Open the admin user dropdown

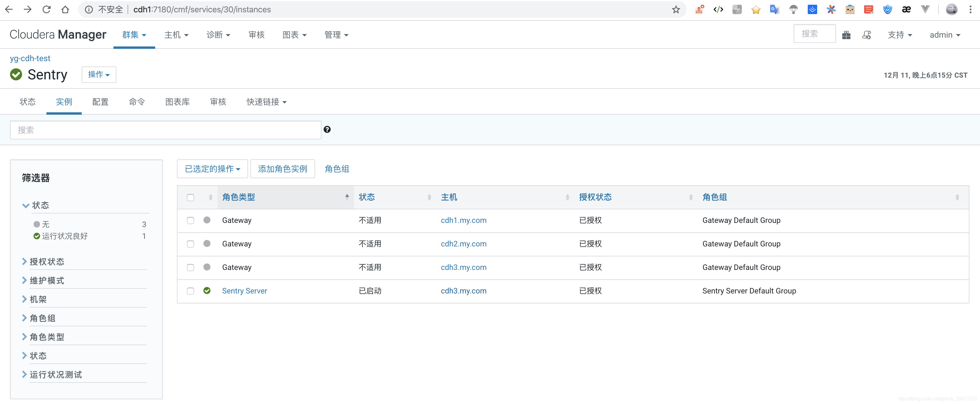click(945, 35)
